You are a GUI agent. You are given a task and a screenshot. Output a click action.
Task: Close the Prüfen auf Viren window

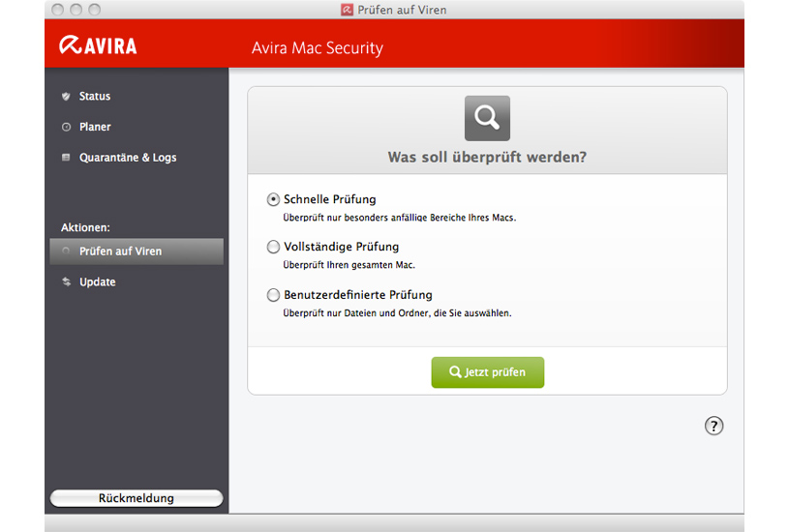(58, 10)
